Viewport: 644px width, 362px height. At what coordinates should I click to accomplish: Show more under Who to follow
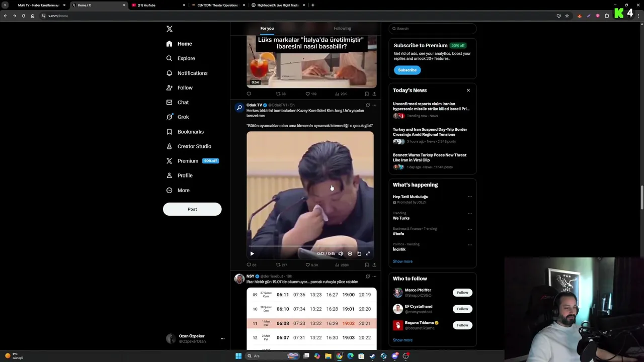click(403, 340)
